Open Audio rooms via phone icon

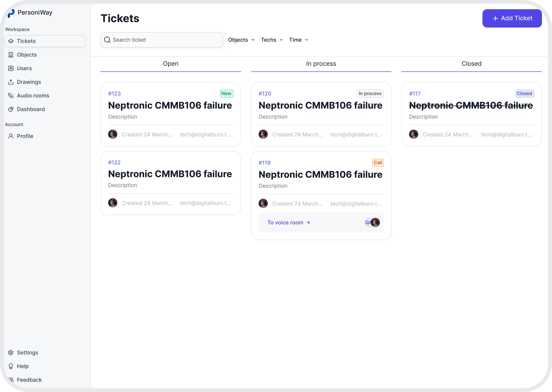pos(11,96)
